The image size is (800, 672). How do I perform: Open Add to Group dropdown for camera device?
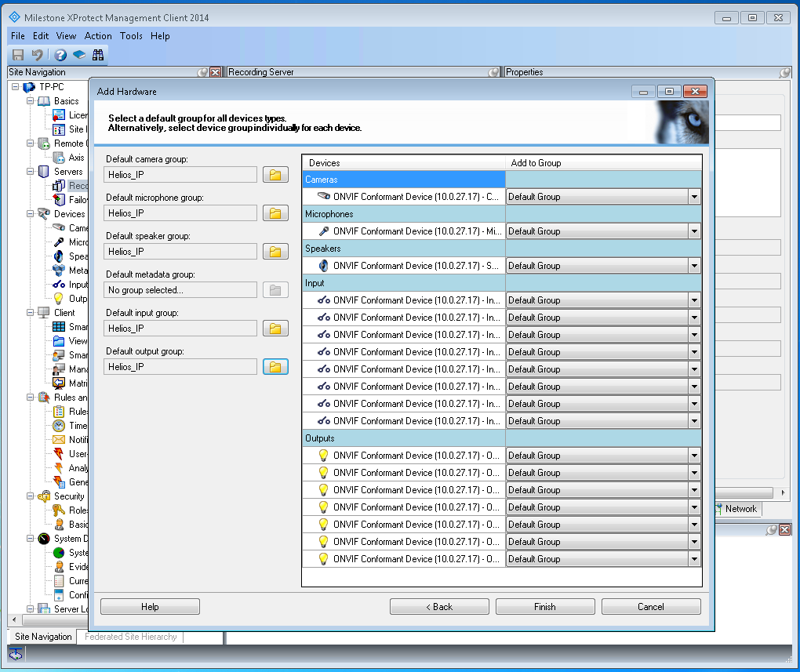pyautogui.click(x=693, y=197)
